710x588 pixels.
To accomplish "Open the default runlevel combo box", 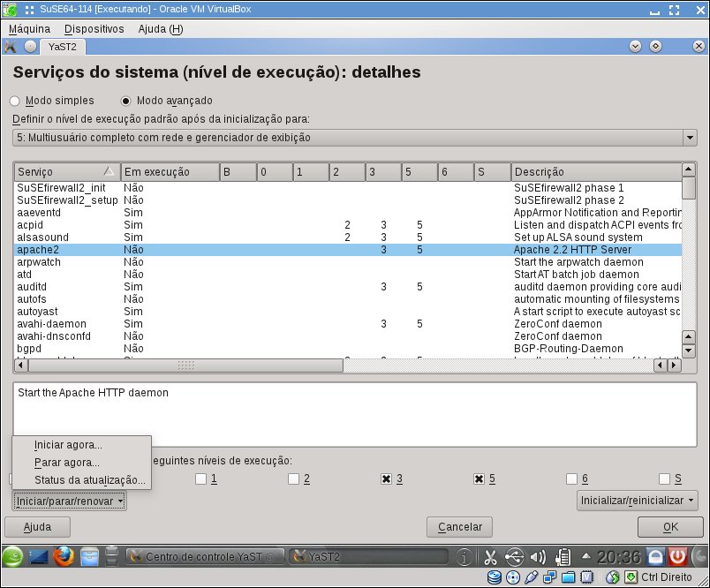I will click(354, 138).
